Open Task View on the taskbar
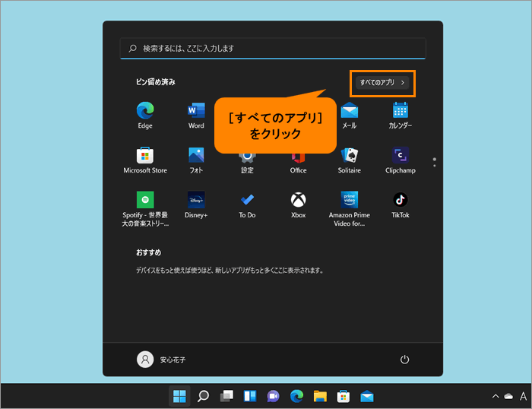Screen dimensions: 532x409 click(226, 396)
